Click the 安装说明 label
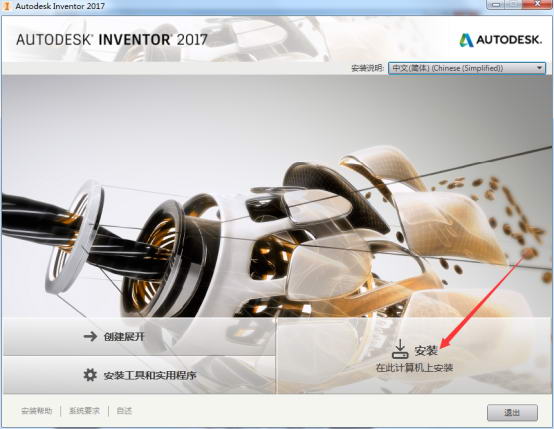554x429 pixels. [x=367, y=68]
